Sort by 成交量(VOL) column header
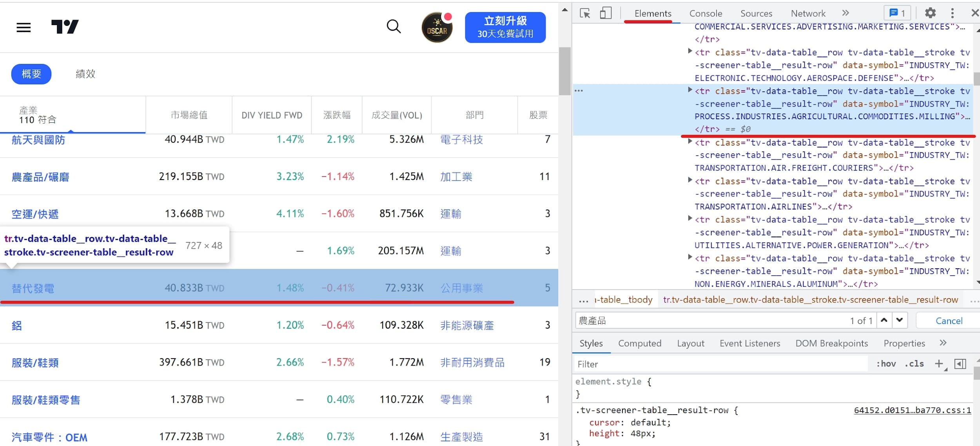This screenshot has height=446, width=980. (397, 115)
